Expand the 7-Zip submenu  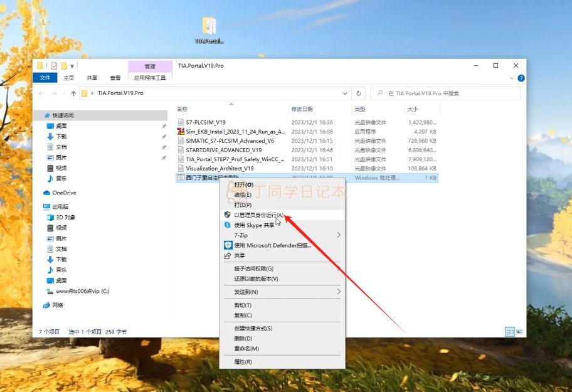click(x=282, y=235)
